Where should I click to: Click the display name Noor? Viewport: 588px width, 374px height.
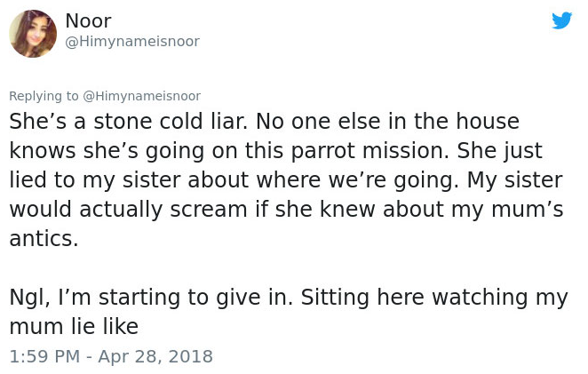point(88,20)
